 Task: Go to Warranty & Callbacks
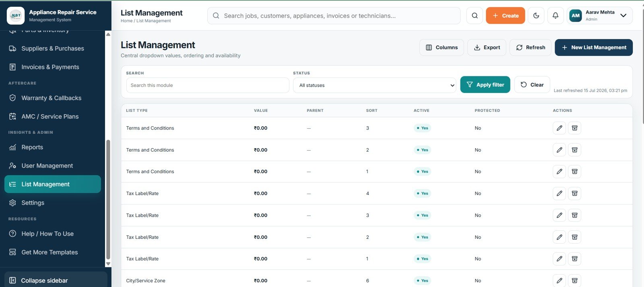click(53, 98)
